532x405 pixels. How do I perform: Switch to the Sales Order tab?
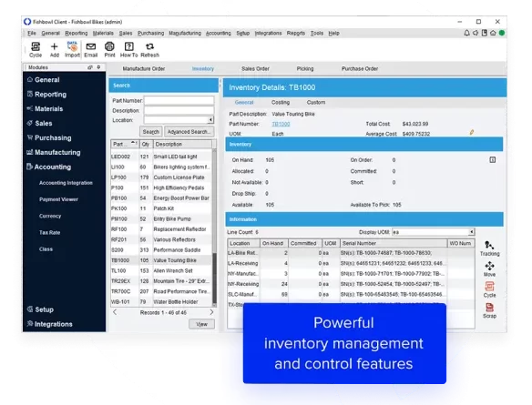coord(255,69)
